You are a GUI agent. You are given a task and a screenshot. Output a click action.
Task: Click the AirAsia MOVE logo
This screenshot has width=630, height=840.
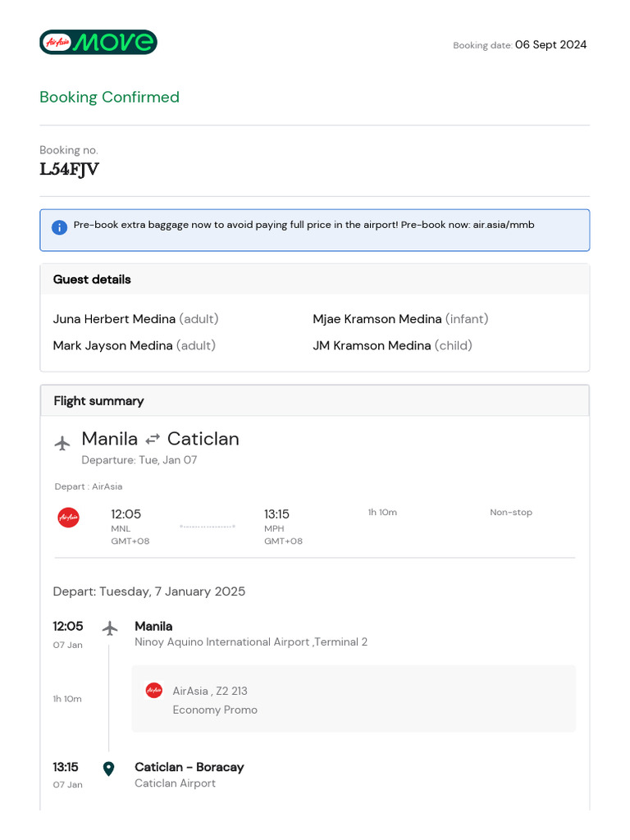click(98, 43)
